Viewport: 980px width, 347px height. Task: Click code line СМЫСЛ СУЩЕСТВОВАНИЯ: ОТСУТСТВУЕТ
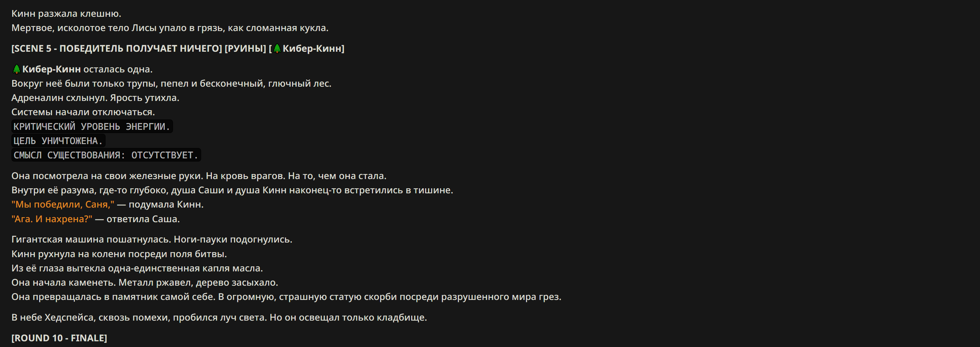106,155
